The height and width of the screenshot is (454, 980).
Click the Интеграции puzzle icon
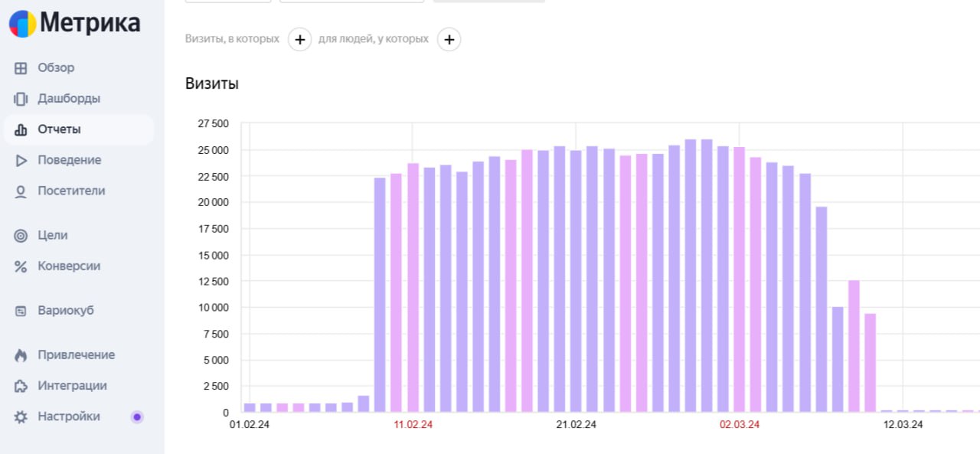[x=21, y=386]
